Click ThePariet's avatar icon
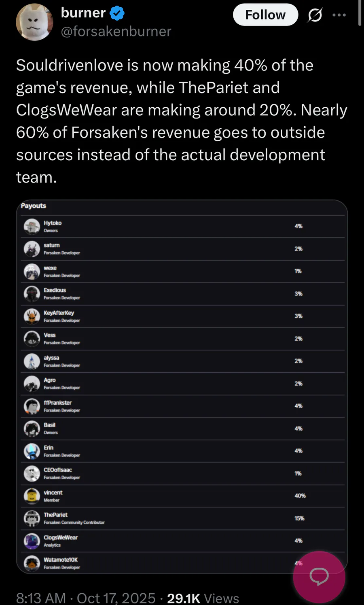Screen dimensions: 364x605 point(32,518)
